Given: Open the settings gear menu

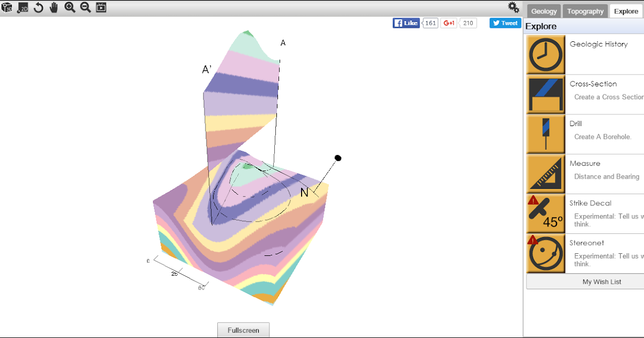Looking at the screenshot, I should [x=513, y=7].
